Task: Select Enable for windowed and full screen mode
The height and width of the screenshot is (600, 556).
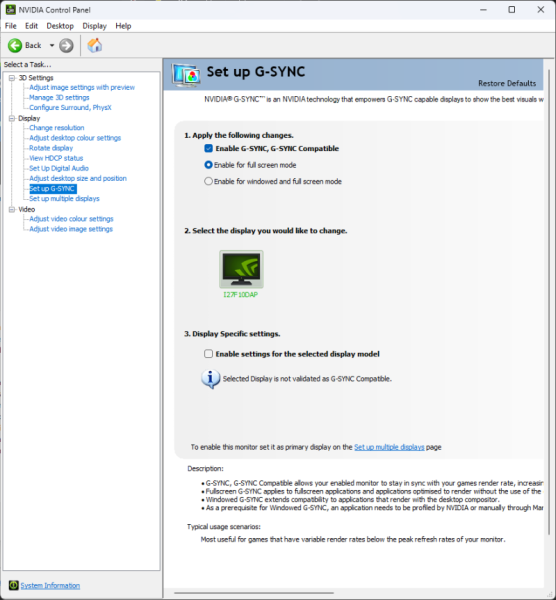Action: (209, 181)
